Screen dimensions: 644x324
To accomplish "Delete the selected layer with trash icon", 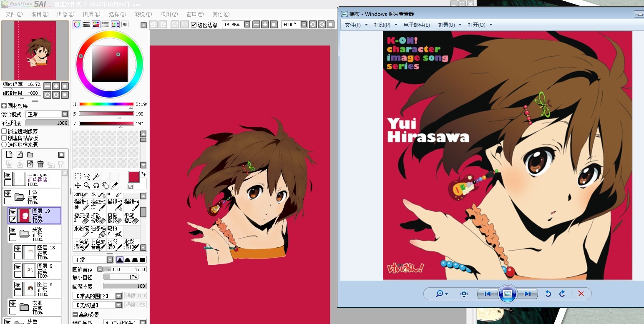I will pos(40,164).
